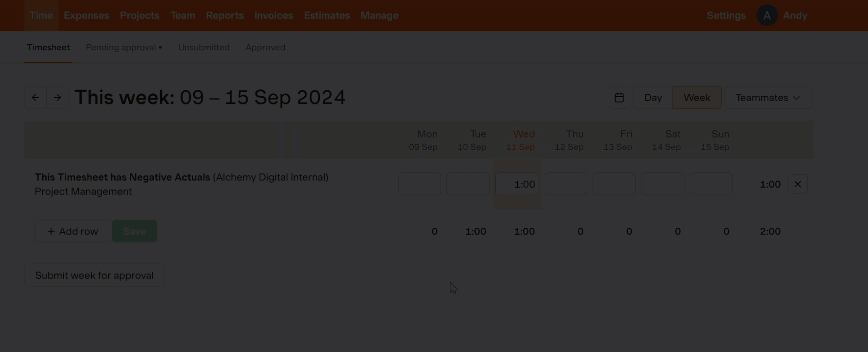Click the Tue 10 Sep column header
The image size is (868, 352).
pyautogui.click(x=472, y=140)
